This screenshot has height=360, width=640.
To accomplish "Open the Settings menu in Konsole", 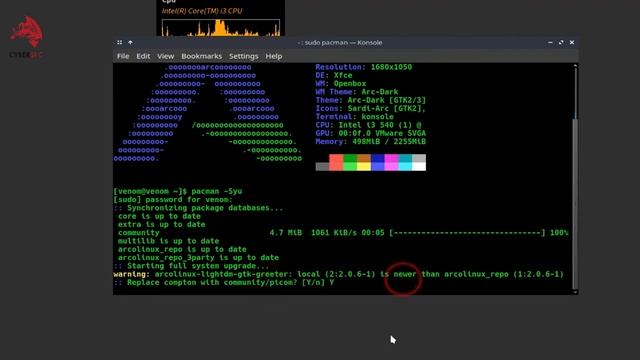I will tap(243, 56).
